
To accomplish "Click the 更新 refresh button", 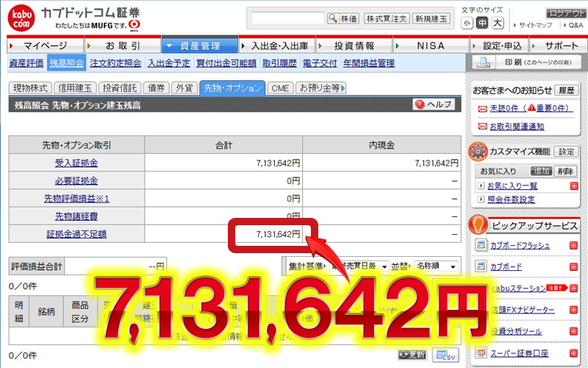I will click(x=412, y=355).
